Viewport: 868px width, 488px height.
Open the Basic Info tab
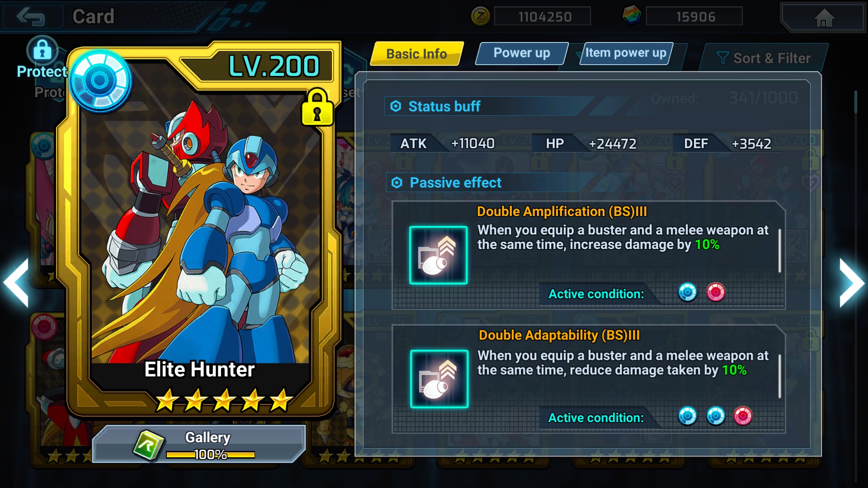(417, 54)
